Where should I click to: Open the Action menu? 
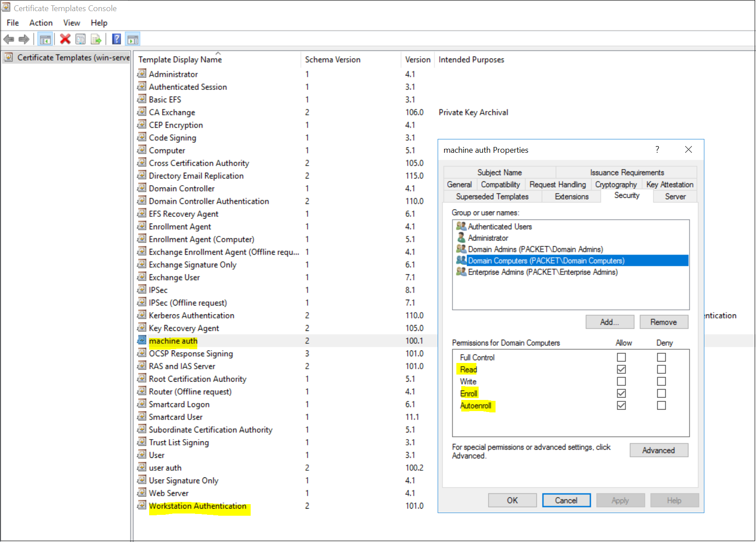41,23
